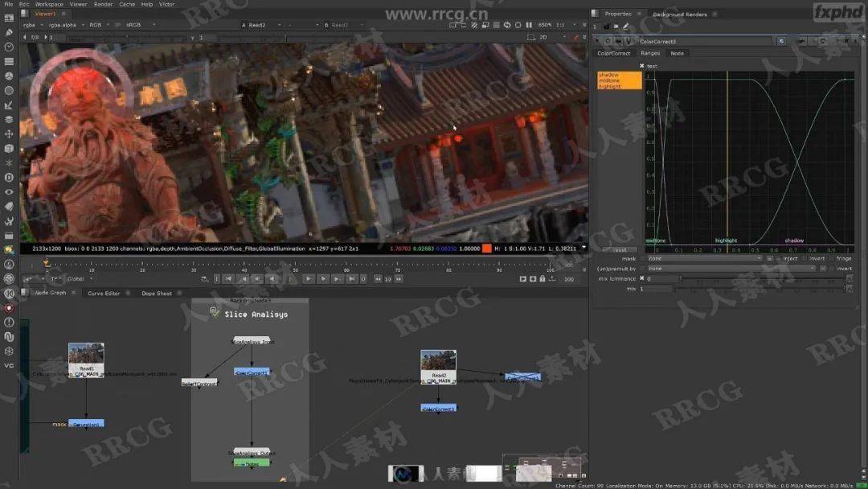The width and height of the screenshot is (868, 489).
Task: Switch to the Curve Editor tab
Action: 104,293
